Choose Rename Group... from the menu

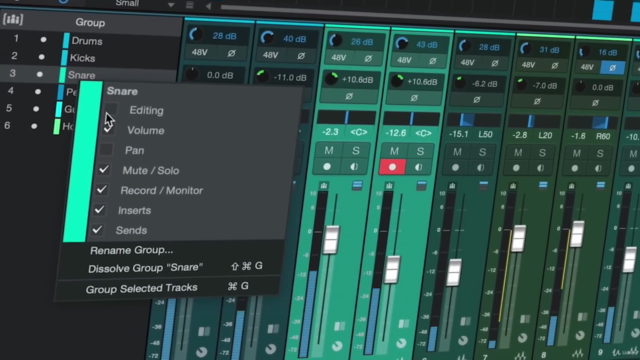[x=131, y=250]
